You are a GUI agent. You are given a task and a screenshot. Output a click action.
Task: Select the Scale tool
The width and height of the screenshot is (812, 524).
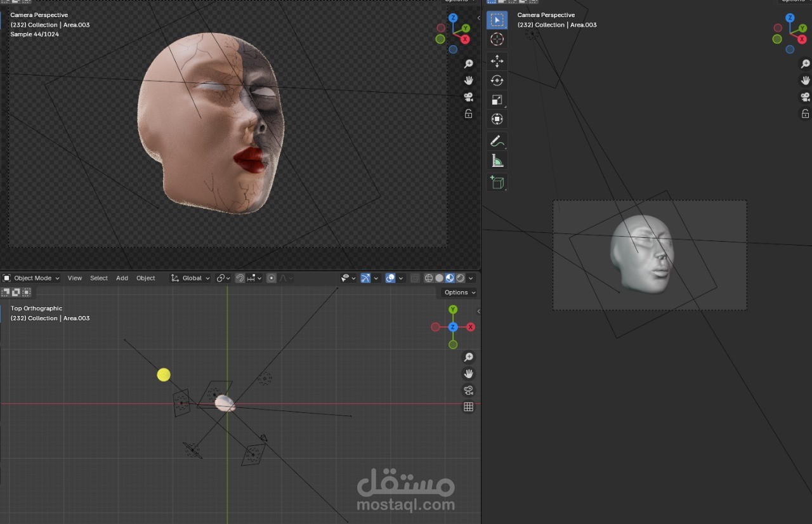497,100
